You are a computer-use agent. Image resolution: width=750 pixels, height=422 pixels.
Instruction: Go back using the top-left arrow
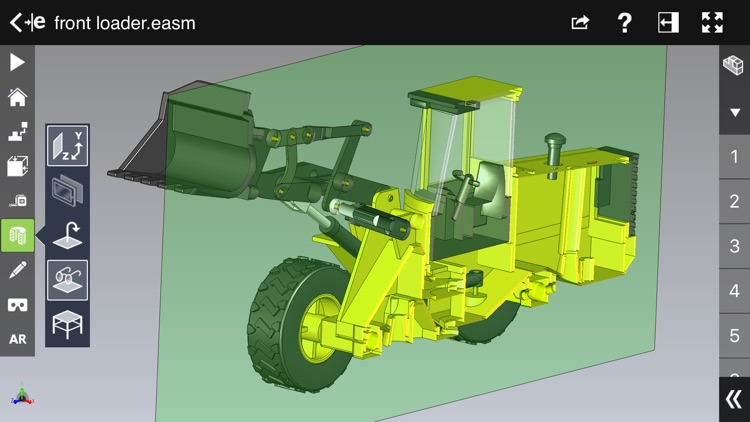(x=16, y=22)
